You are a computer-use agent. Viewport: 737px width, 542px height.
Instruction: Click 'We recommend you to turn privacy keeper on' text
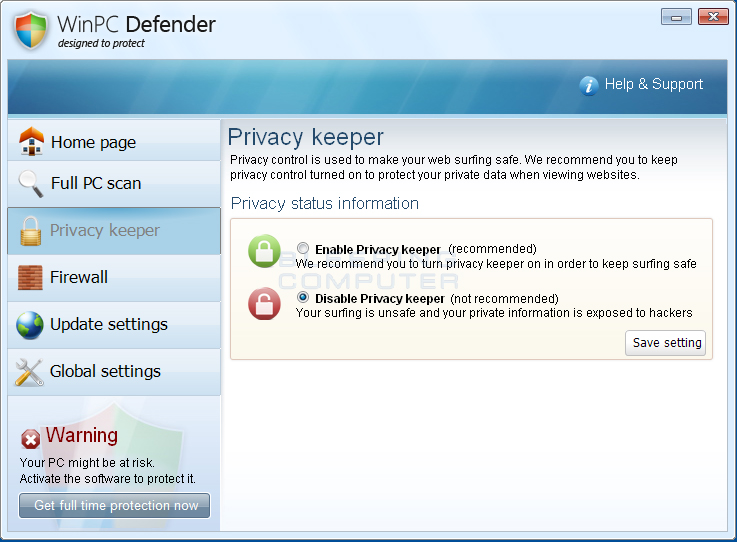tap(496, 264)
